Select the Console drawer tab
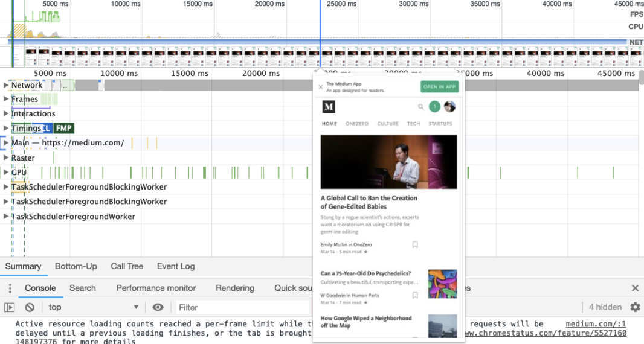 pos(40,288)
